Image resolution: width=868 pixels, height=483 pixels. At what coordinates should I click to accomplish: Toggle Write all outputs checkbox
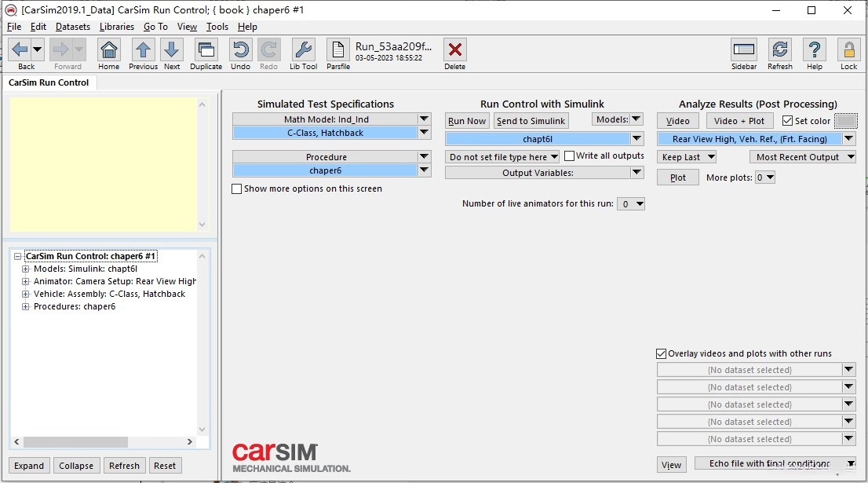point(569,156)
